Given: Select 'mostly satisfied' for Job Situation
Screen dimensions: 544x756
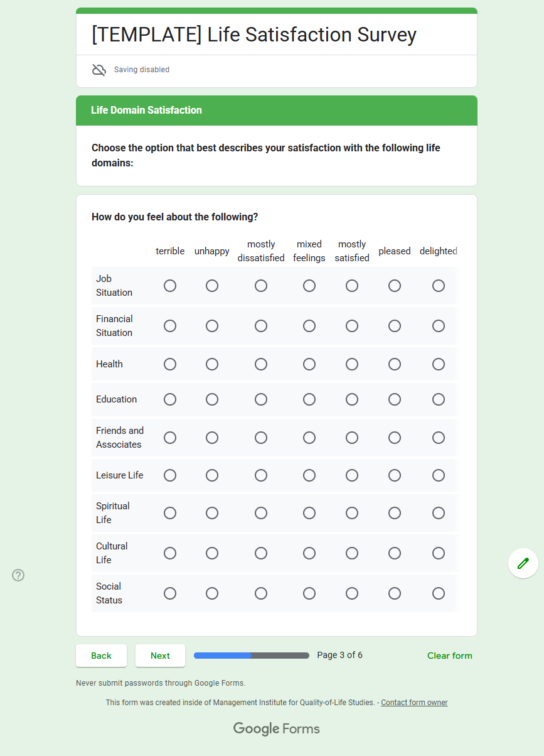Looking at the screenshot, I should click(x=352, y=286).
